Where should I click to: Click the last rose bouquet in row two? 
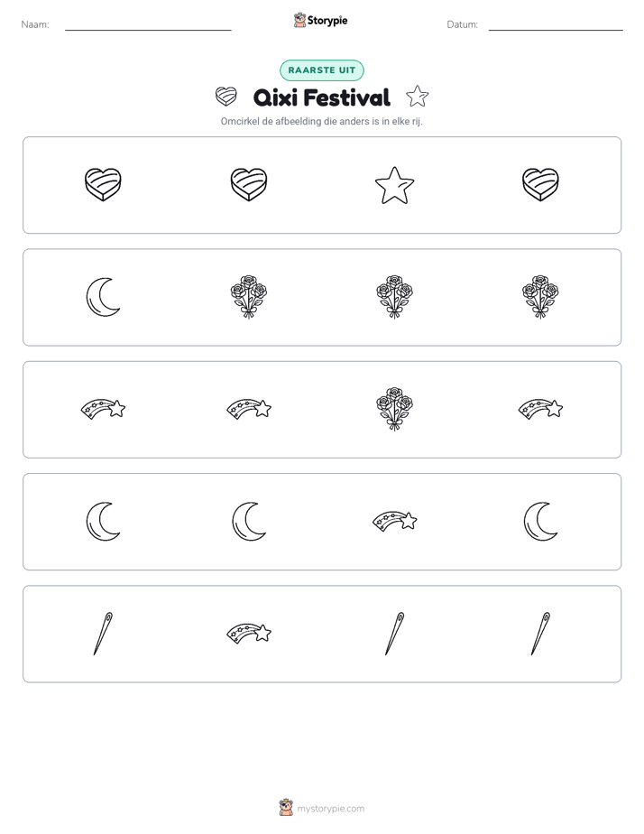pyautogui.click(x=540, y=297)
